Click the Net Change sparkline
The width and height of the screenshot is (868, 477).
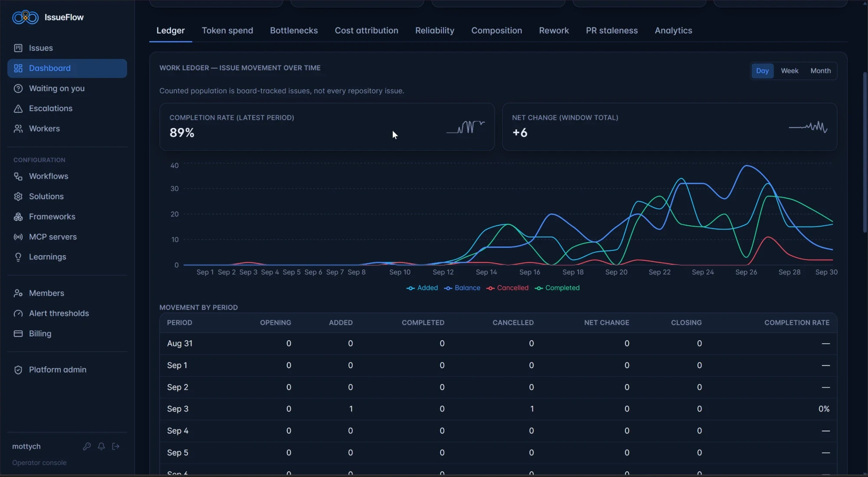(808, 127)
